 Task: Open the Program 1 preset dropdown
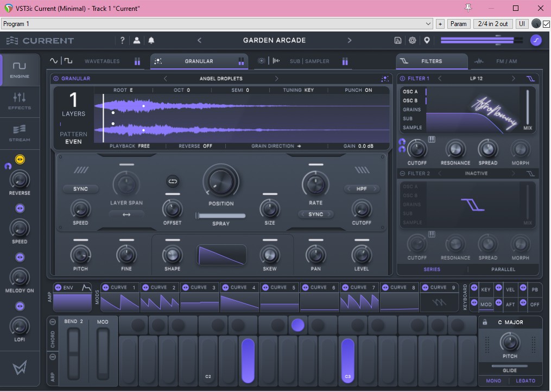pyautogui.click(x=217, y=24)
